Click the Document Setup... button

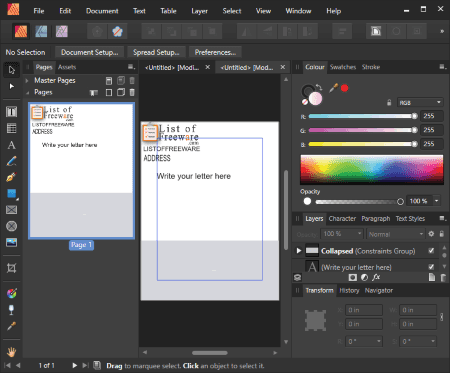pyautogui.click(x=89, y=52)
